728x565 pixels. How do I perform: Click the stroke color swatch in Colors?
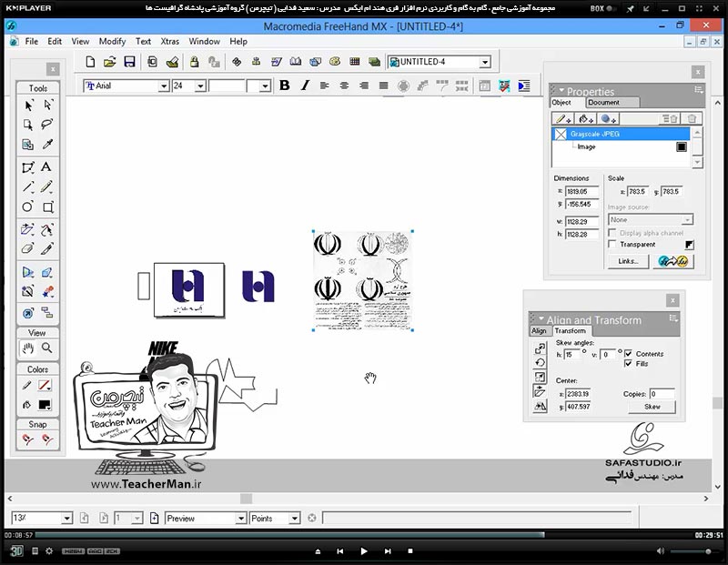[45, 386]
